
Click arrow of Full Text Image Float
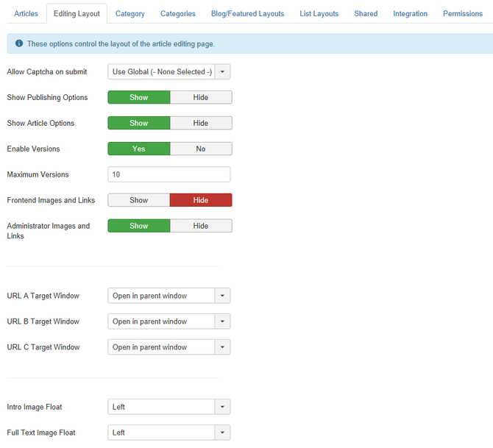[x=222, y=433]
